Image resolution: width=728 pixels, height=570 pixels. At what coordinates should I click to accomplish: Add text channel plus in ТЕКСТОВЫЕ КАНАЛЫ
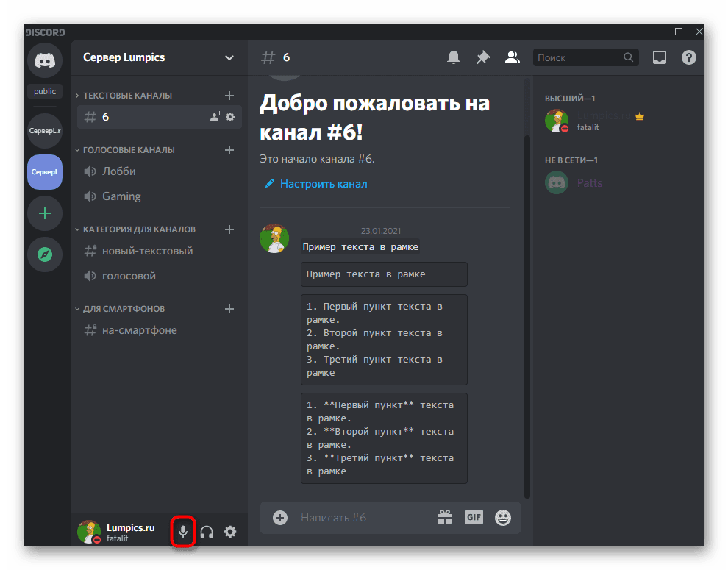(x=229, y=95)
